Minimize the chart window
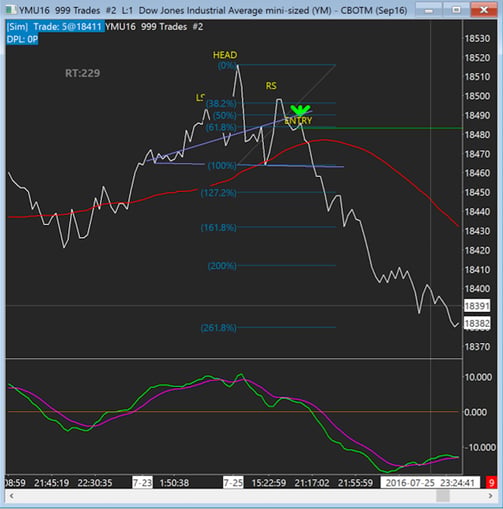 429,10
